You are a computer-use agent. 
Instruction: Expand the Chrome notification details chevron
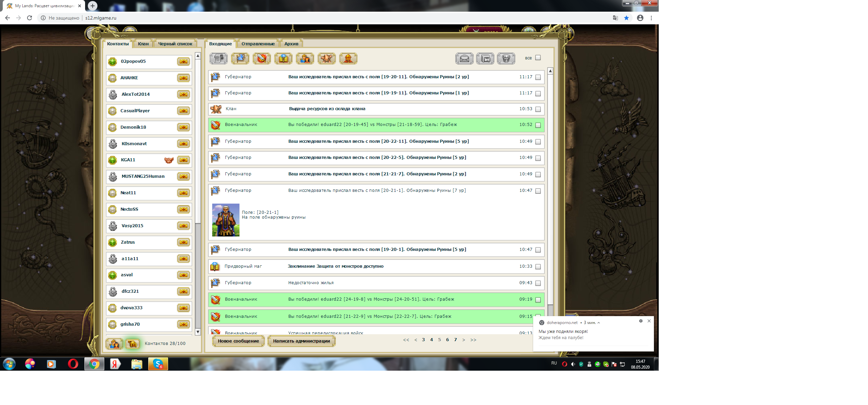[x=599, y=323]
